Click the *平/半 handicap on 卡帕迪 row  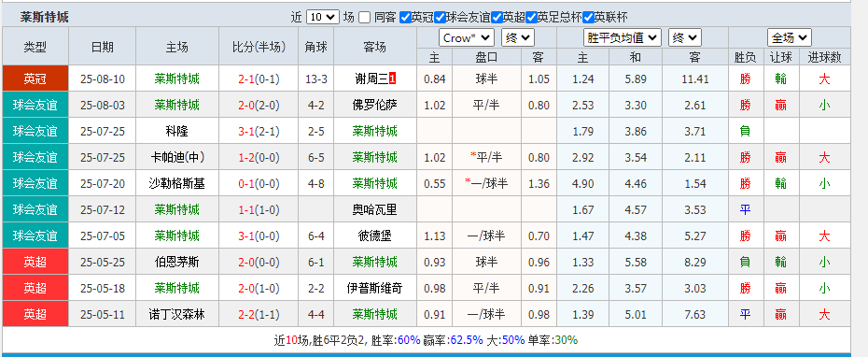[486, 157]
